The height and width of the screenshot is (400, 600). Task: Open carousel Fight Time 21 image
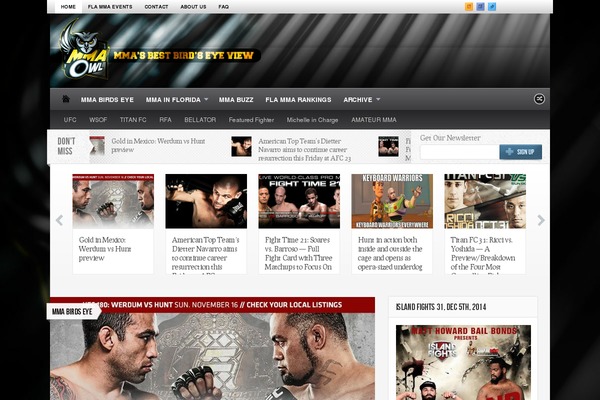coord(299,201)
